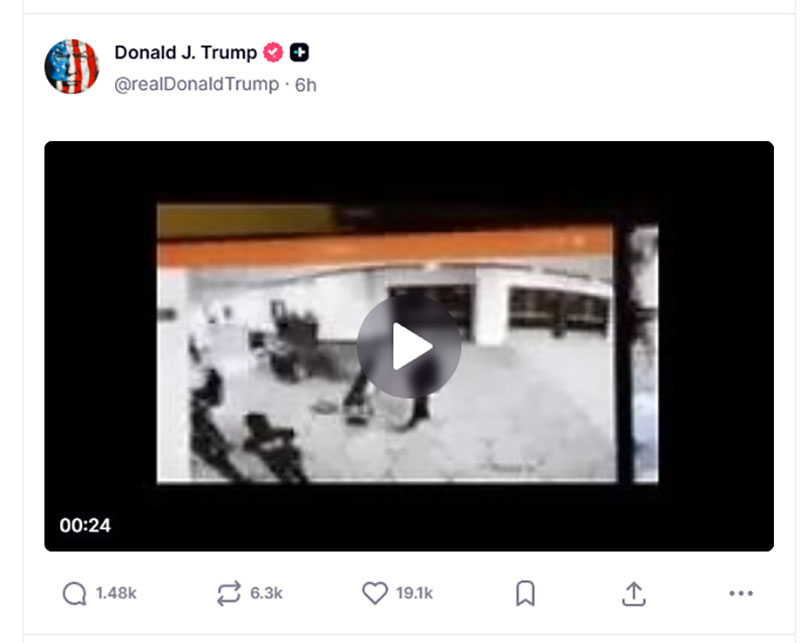
Task: Click the red verified badge
Action: tap(273, 52)
